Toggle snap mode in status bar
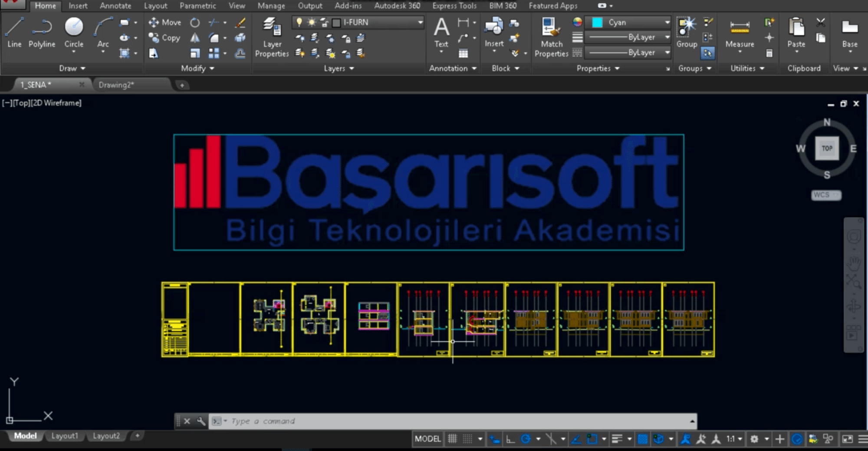 (x=467, y=439)
